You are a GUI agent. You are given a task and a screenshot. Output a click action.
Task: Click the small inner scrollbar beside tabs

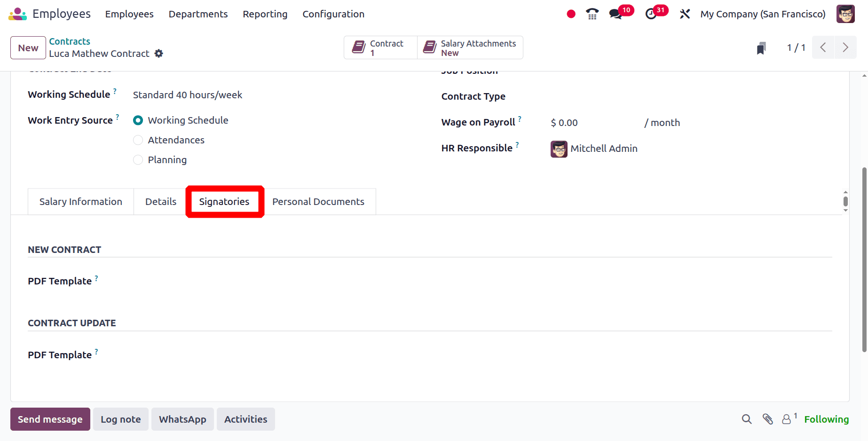click(845, 202)
